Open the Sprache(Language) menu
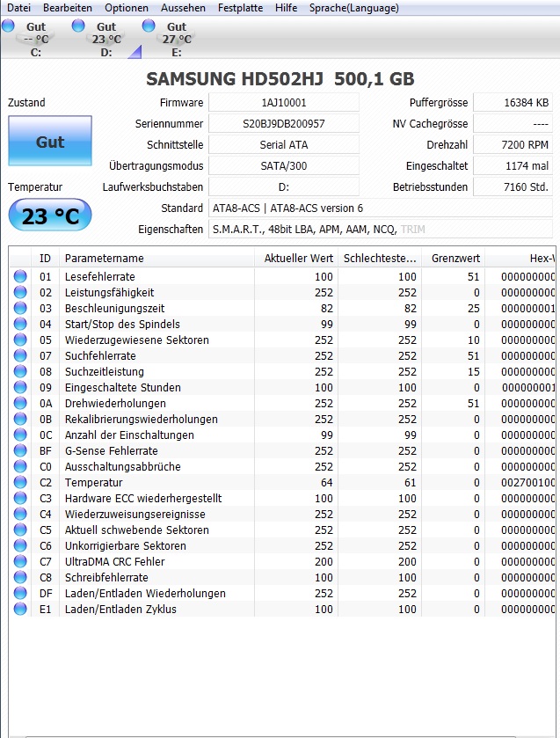Viewport: 560px width, 738px height. pyautogui.click(x=354, y=8)
